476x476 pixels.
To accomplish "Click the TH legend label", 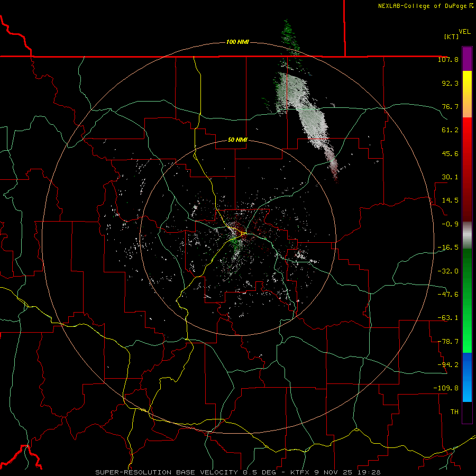I will [454, 412].
